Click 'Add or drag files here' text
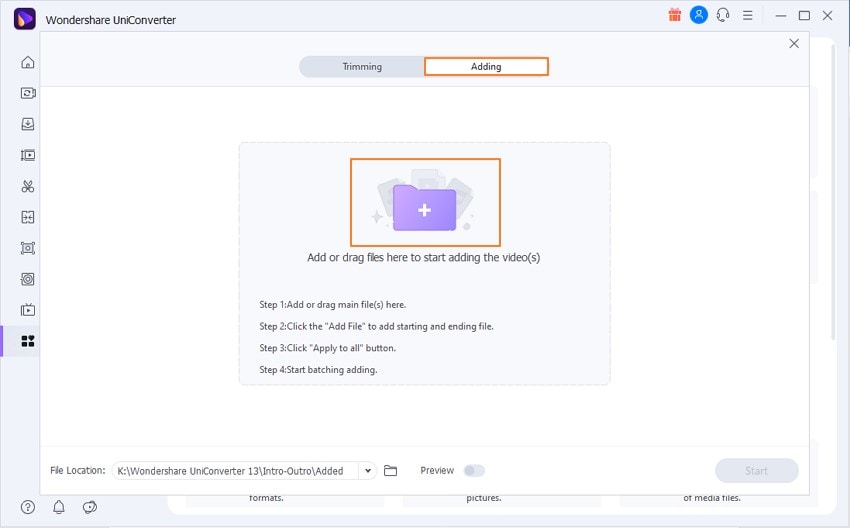The height and width of the screenshot is (528, 850). (423, 257)
